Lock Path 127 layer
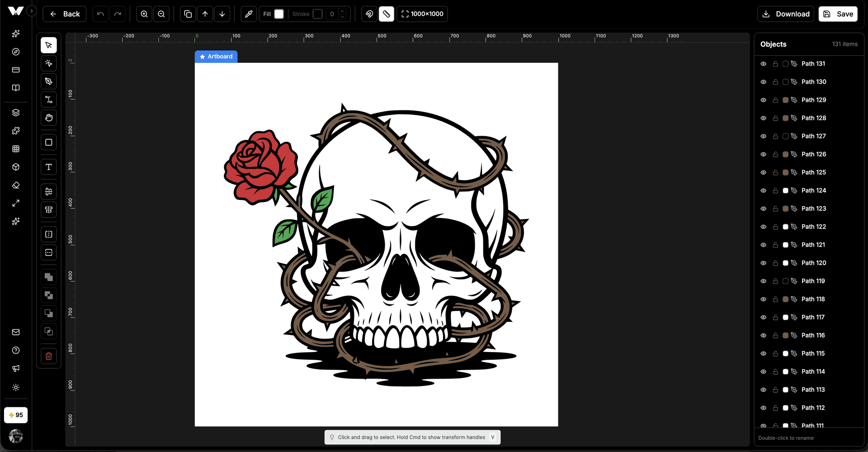 (x=775, y=136)
